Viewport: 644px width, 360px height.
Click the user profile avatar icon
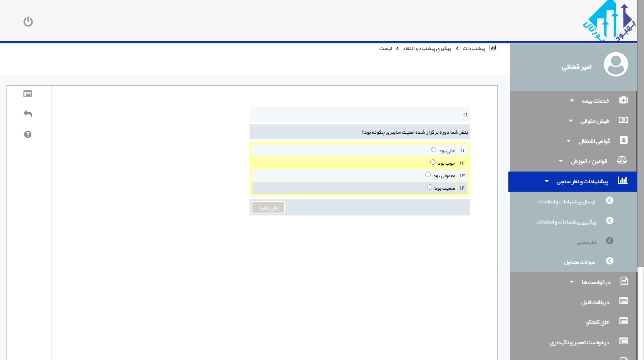(x=615, y=64)
